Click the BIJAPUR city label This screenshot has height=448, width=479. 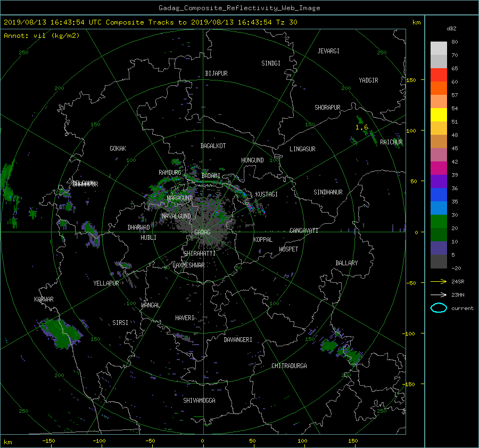[x=216, y=74]
